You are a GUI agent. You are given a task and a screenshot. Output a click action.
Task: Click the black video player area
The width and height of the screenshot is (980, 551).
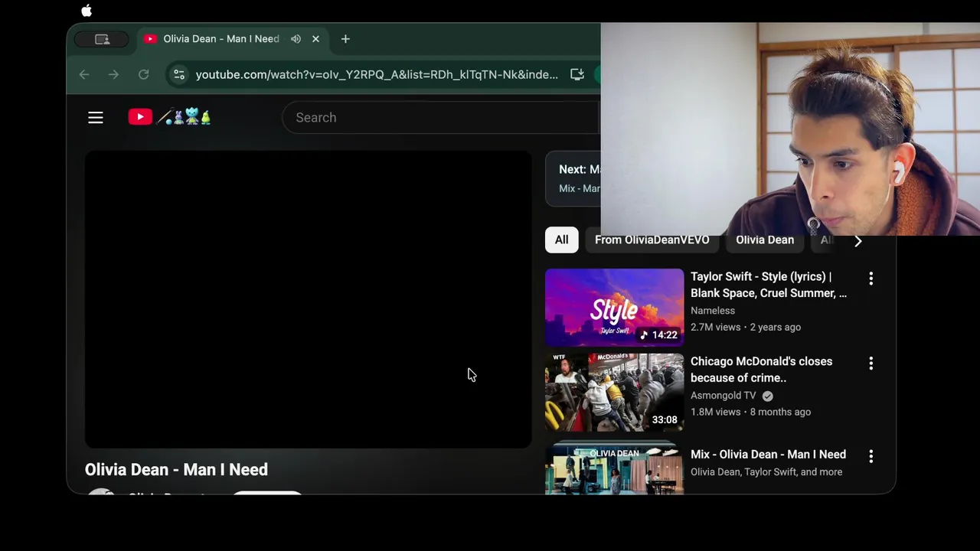tap(308, 299)
